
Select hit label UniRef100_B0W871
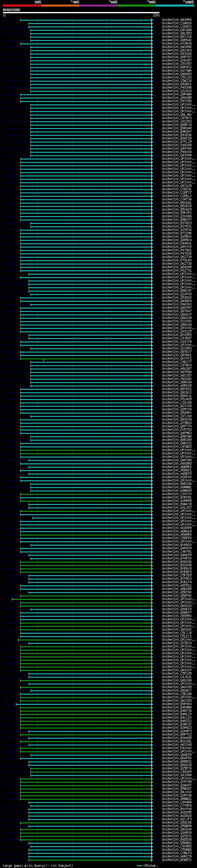pos(176,860)
